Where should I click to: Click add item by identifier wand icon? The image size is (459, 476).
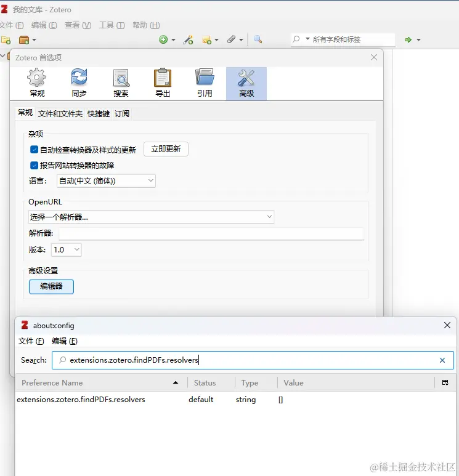coord(188,39)
